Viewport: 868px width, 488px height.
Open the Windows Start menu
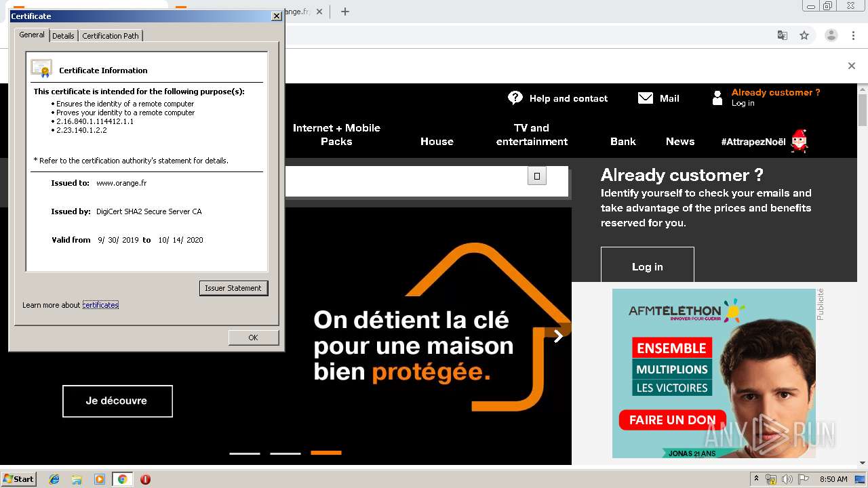(19, 479)
